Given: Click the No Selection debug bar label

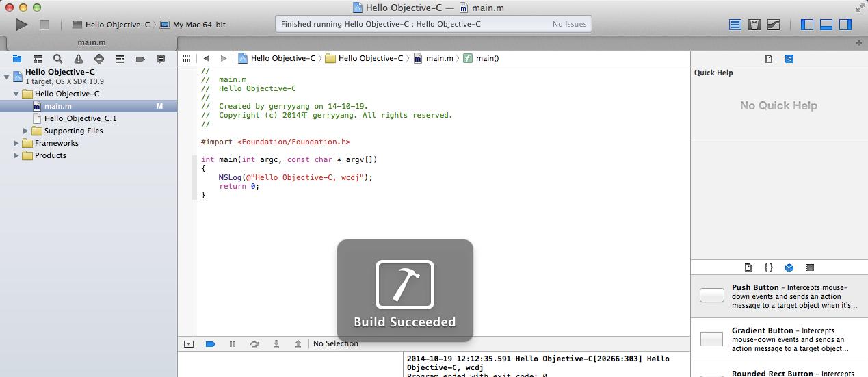Looking at the screenshot, I should pyautogui.click(x=335, y=344).
